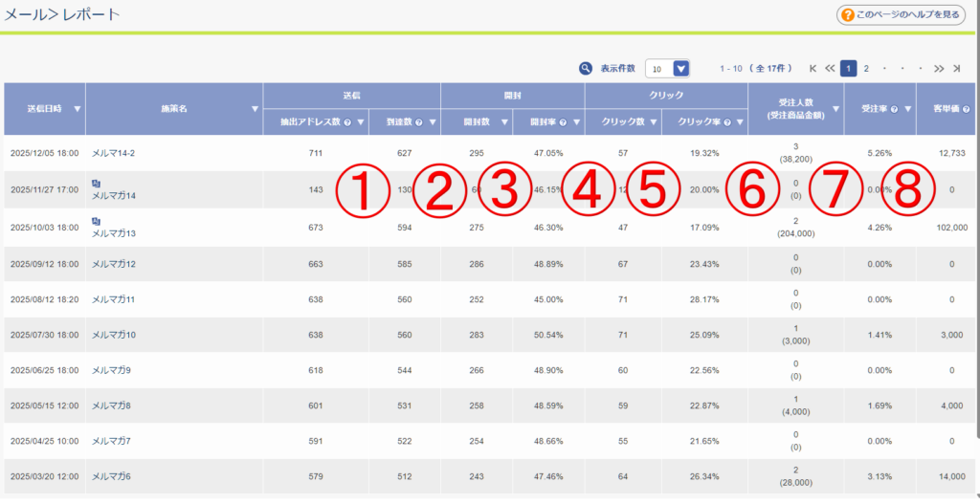980x504 pixels.
Task: Click help icon next to 客単価 header
Action: (966, 109)
